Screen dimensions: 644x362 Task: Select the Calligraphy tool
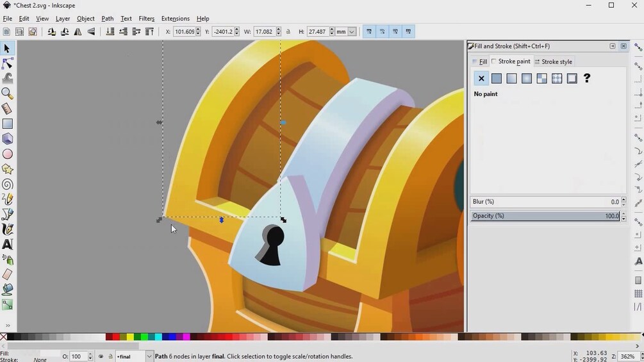click(x=7, y=229)
